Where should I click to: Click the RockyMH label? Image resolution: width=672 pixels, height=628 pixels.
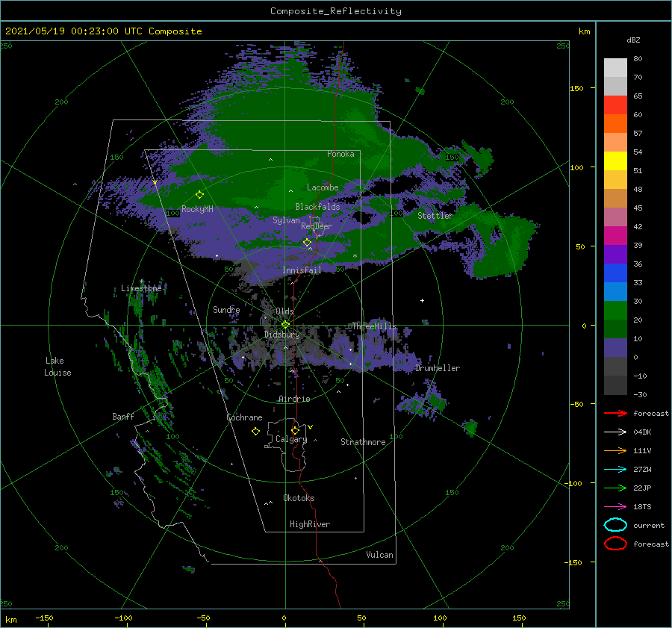197,209
